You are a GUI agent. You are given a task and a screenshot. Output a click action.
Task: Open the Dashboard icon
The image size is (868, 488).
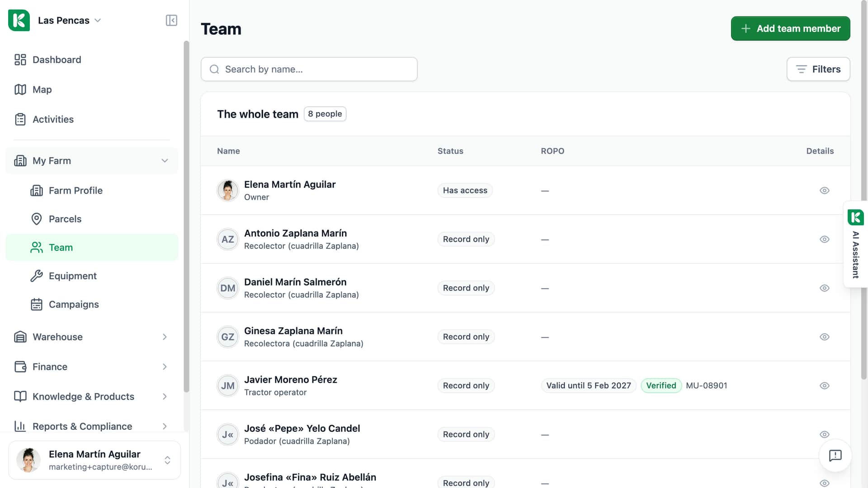[x=20, y=60]
